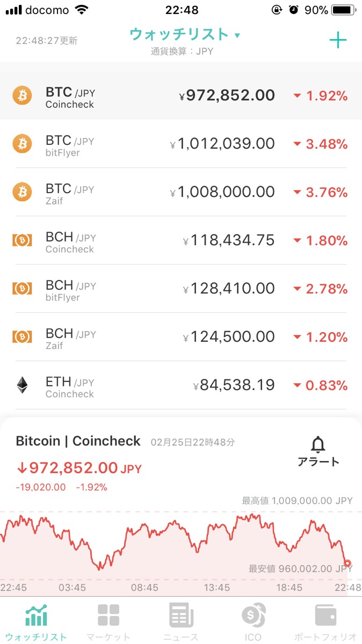Tap Bitcoin Cash icon of BCH Coincheck row
Viewport: 362px width, 644px height.
click(x=22, y=240)
